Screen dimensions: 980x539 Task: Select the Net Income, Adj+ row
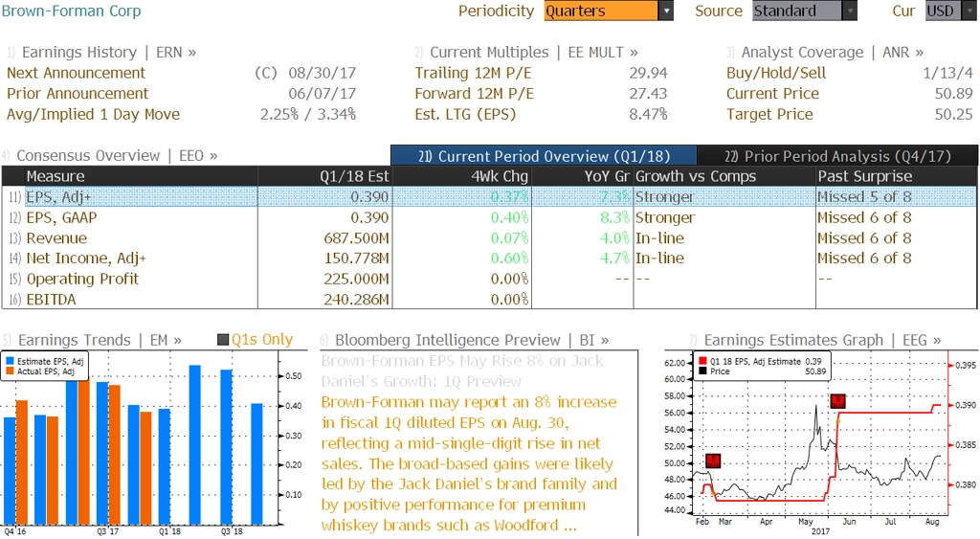[x=489, y=258]
